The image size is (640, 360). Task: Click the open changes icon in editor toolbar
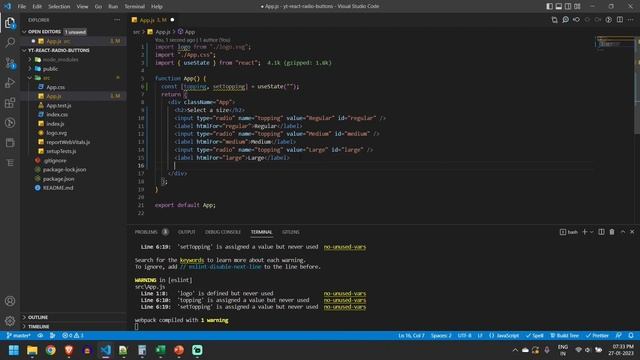pyautogui.click(x=554, y=20)
